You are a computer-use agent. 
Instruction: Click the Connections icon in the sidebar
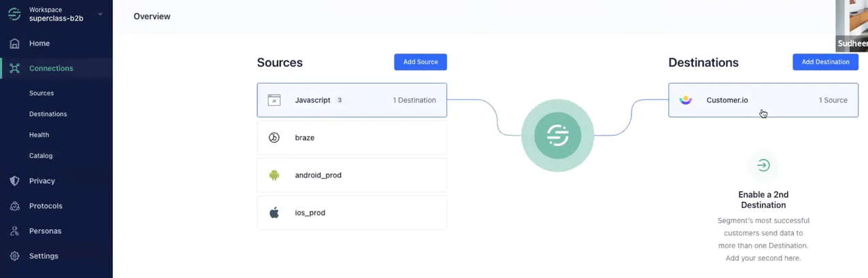[14, 69]
